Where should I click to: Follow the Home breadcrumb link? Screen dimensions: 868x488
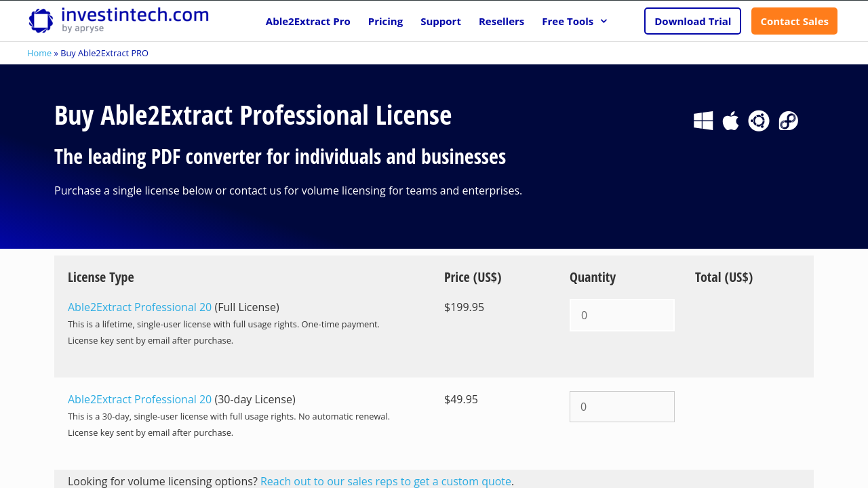point(39,53)
